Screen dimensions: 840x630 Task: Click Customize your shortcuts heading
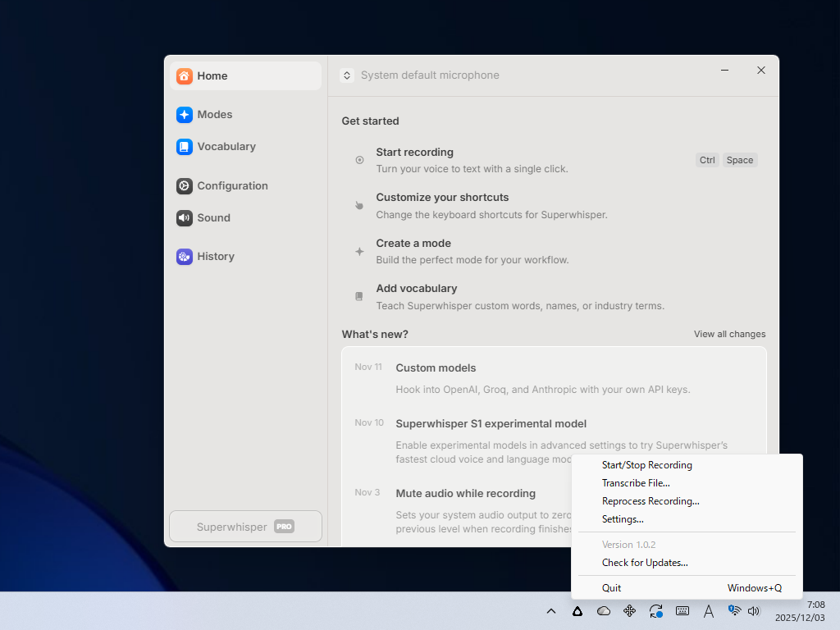(442, 197)
